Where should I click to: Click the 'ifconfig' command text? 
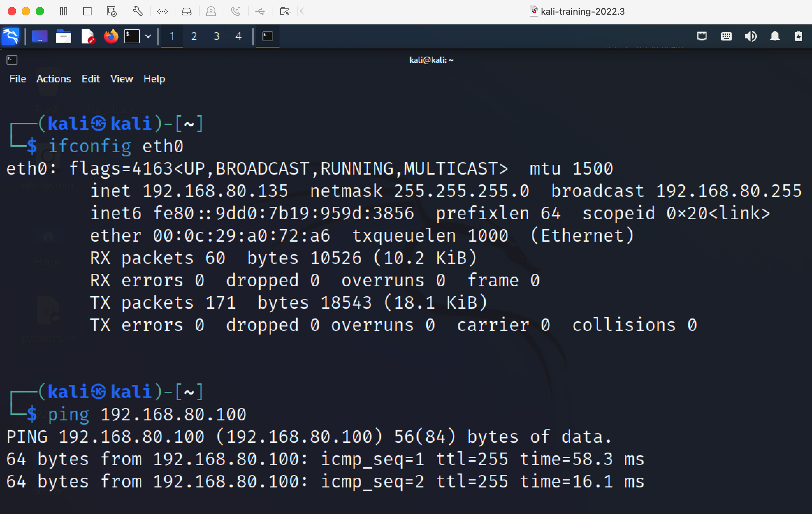tap(90, 147)
